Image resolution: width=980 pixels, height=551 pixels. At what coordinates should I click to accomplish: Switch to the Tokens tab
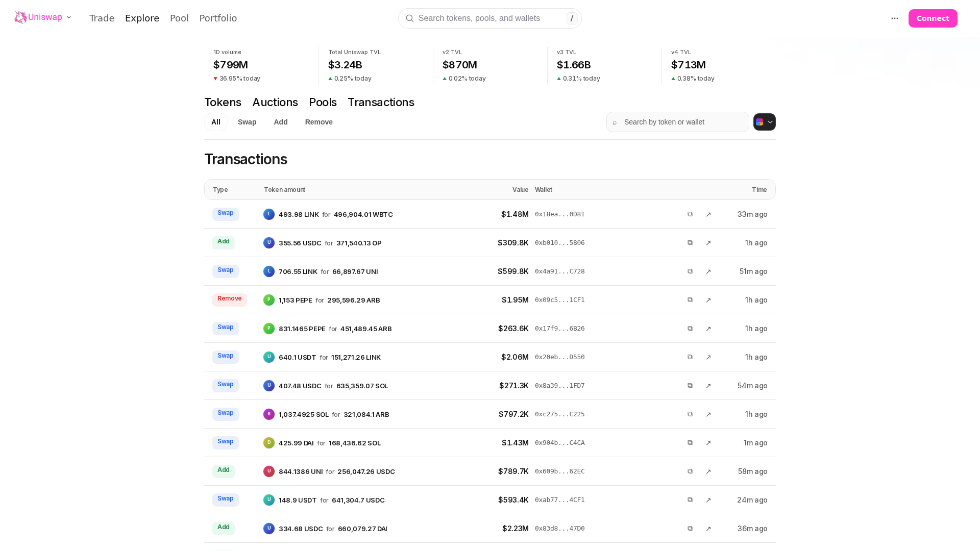223,102
